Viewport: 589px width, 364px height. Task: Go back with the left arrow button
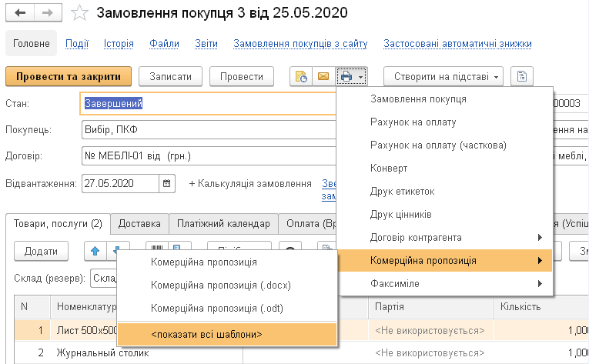click(x=20, y=13)
